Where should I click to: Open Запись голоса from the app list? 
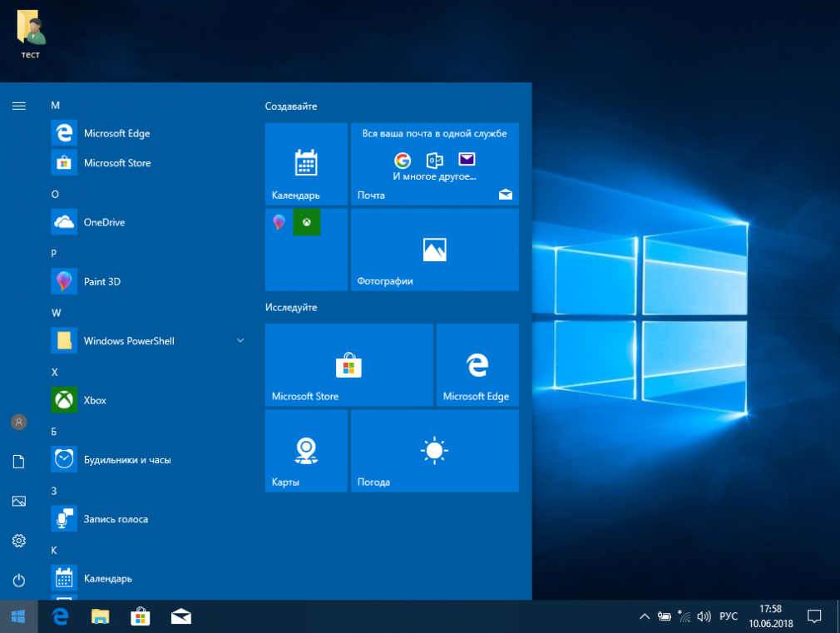tap(149, 519)
